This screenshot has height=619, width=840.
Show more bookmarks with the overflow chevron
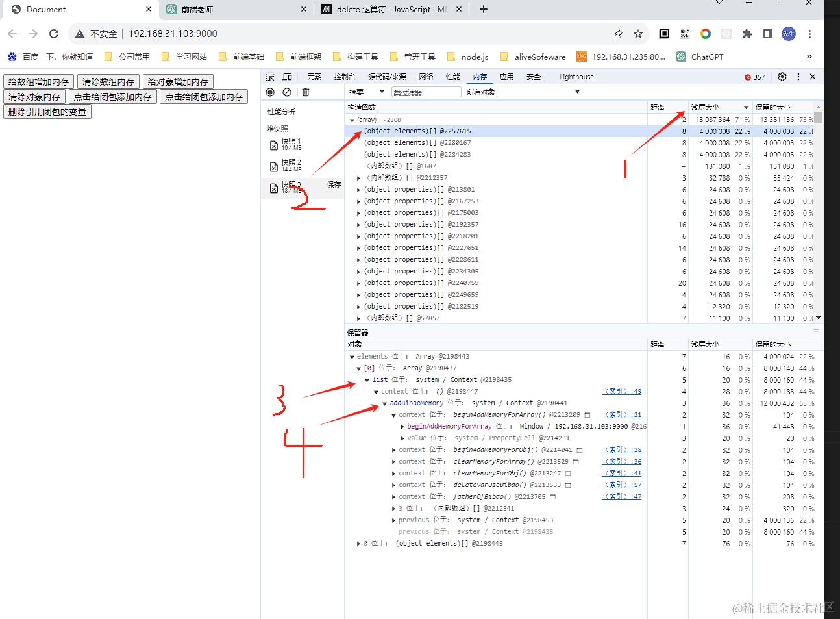tap(809, 57)
